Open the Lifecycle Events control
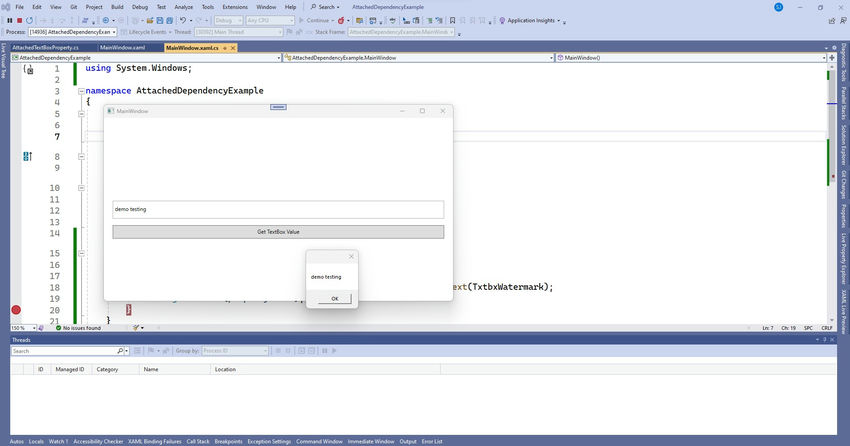The height and width of the screenshot is (446, 850). pyautogui.click(x=144, y=32)
